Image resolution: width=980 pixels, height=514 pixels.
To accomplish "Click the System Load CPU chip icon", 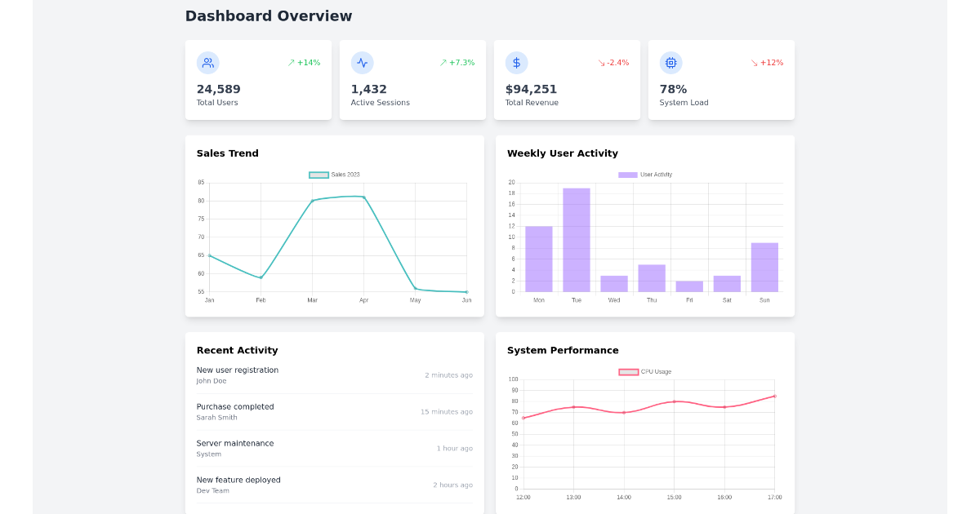I will (670, 63).
